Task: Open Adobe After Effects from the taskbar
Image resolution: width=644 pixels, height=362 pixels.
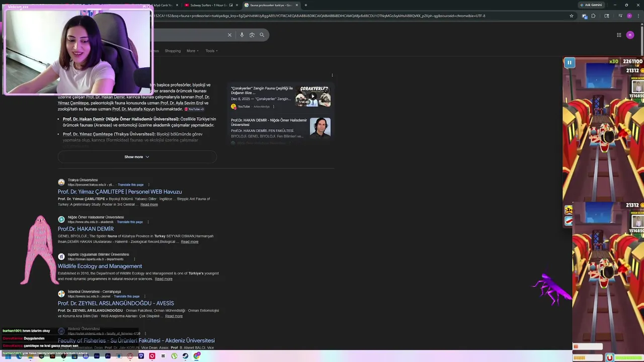Action: click(x=97, y=356)
